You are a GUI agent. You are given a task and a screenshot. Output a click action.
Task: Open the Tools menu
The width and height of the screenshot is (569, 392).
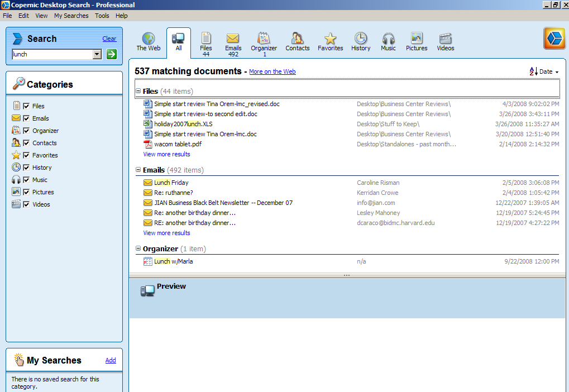pyautogui.click(x=102, y=16)
